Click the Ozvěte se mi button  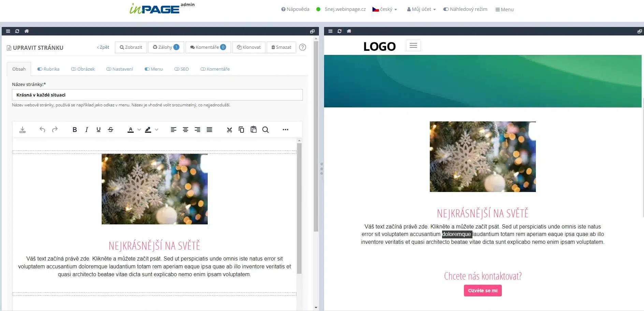(483, 291)
